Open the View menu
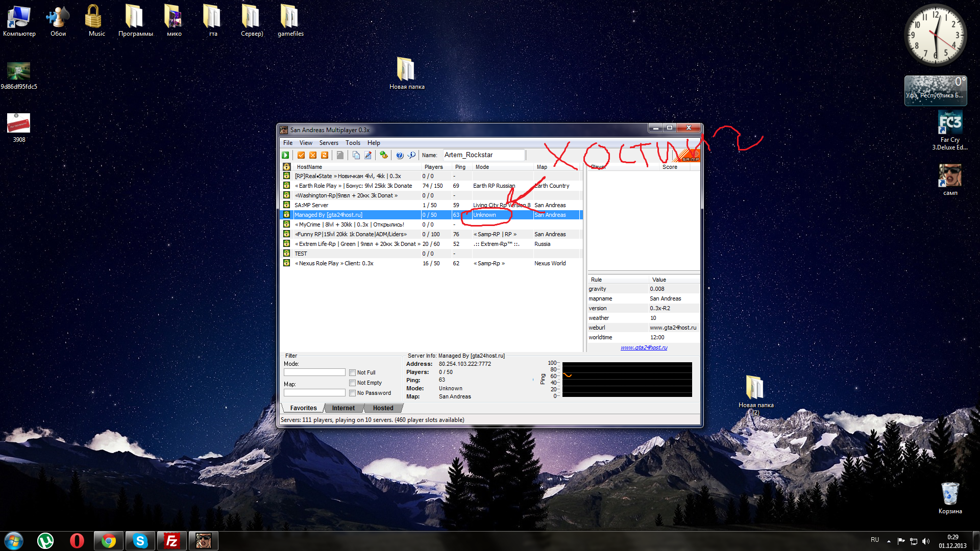Image resolution: width=980 pixels, height=551 pixels. coord(306,143)
